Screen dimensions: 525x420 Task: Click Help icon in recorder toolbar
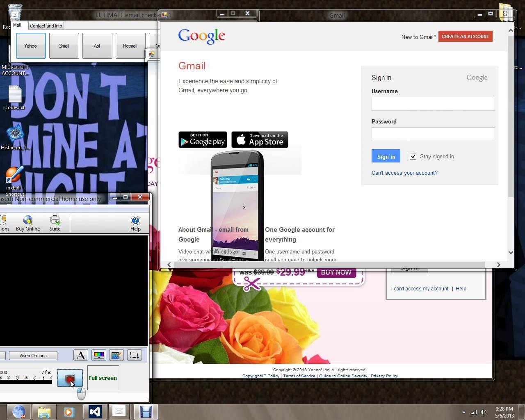tap(135, 224)
